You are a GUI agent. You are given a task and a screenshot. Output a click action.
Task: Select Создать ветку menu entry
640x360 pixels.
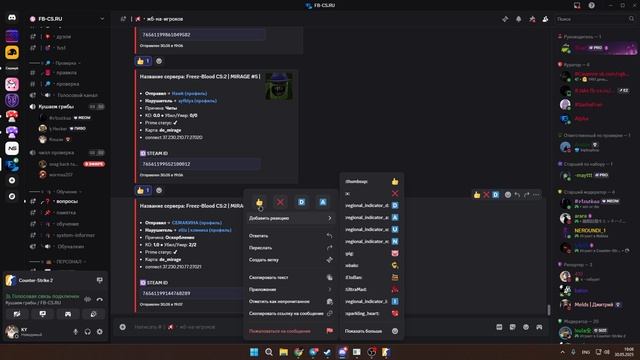[290, 260]
